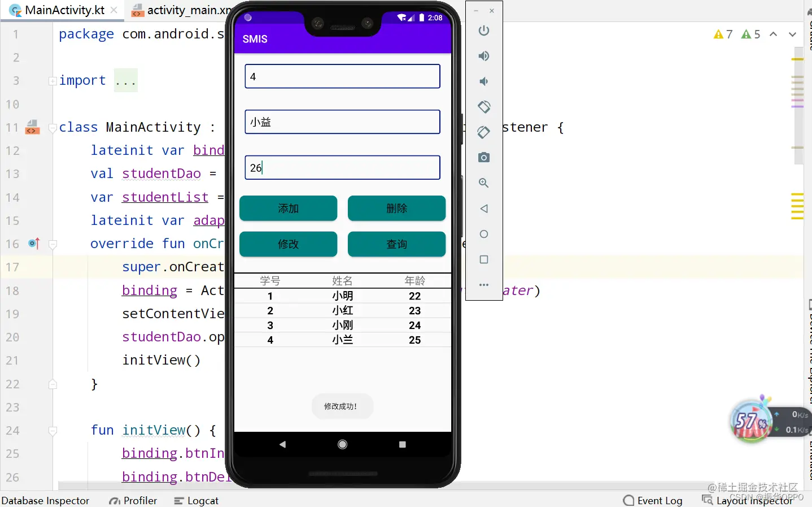Viewport: 812px width, 507px height.
Task: Collapse the onCreate function fold on line 16
Action: [x=53, y=244]
